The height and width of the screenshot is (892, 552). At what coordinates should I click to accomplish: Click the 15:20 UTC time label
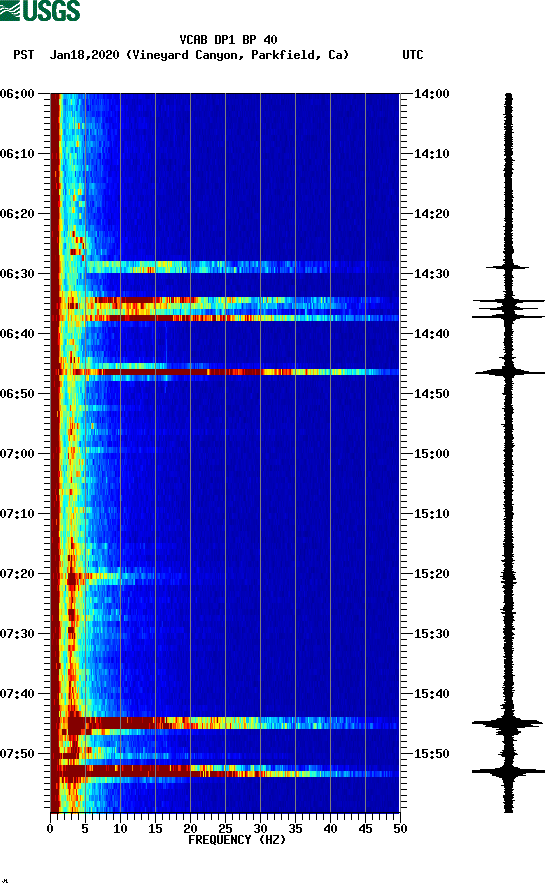(x=431, y=574)
